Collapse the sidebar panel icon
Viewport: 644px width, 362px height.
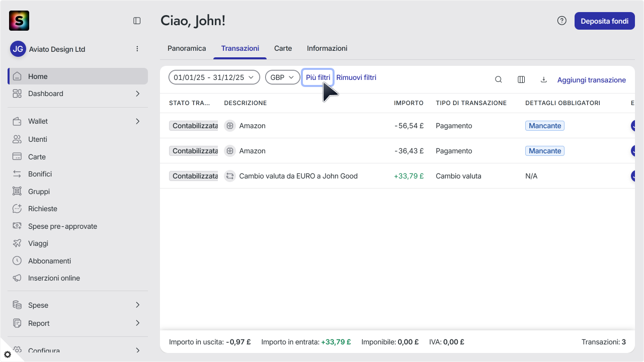(137, 21)
